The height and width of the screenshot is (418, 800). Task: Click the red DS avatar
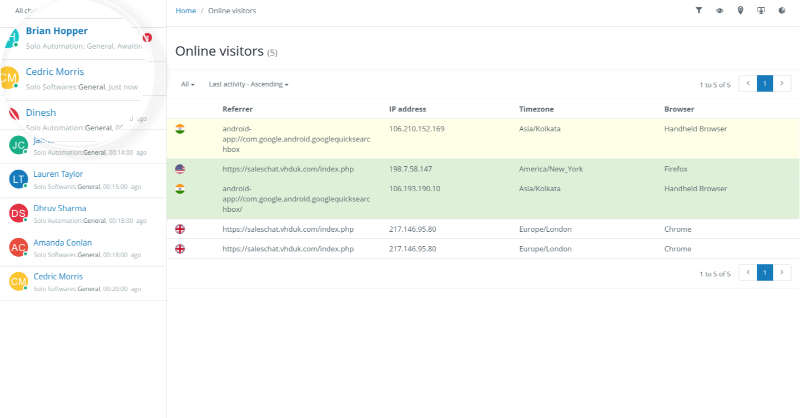(18, 213)
